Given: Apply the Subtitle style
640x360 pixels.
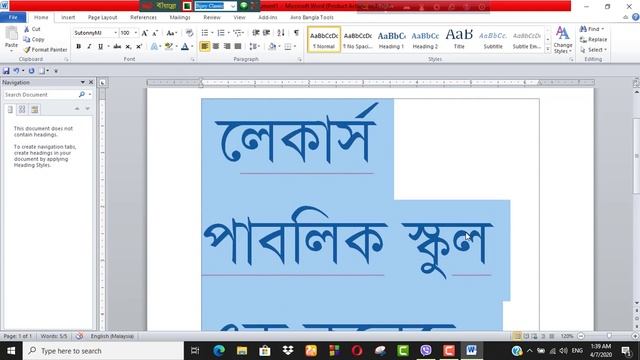Looking at the screenshot, I should point(493,40).
